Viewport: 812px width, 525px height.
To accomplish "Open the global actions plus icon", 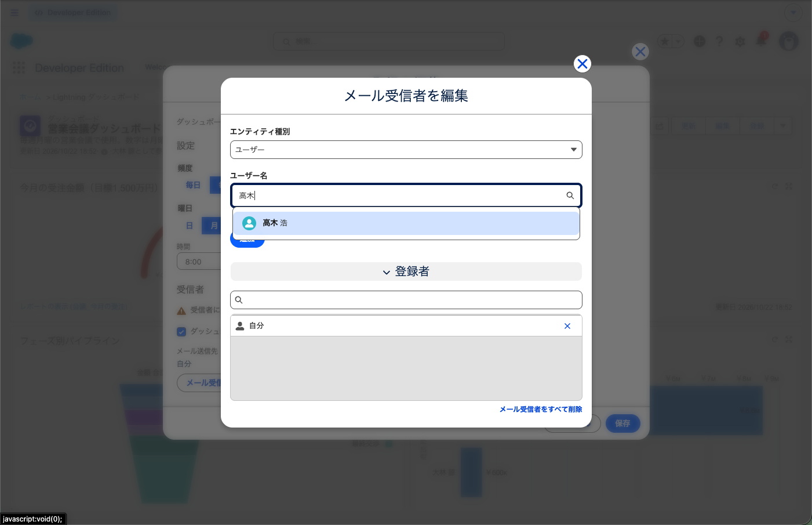I will (x=700, y=41).
